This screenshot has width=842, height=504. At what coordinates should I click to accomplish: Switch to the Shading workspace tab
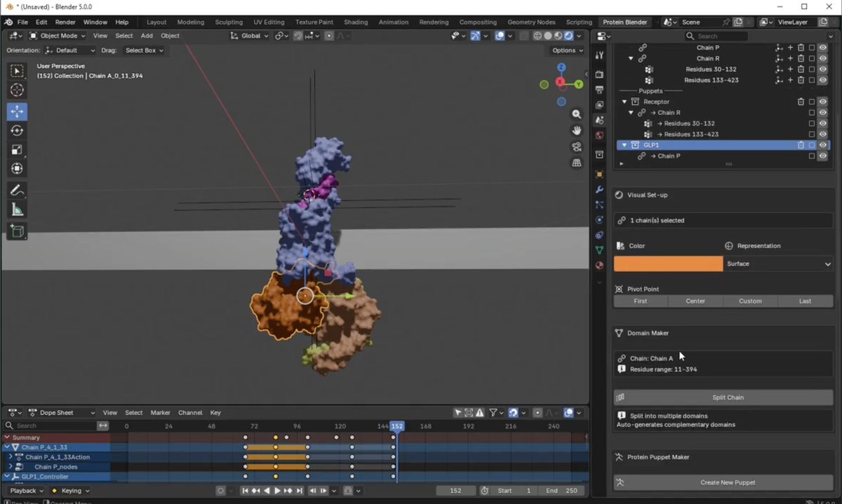click(x=356, y=22)
